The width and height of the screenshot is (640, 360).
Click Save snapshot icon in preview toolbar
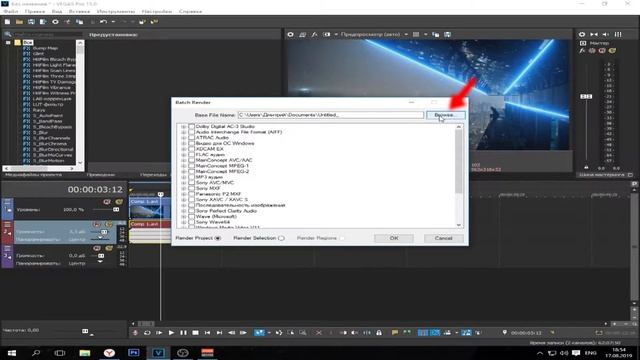(x=448, y=35)
